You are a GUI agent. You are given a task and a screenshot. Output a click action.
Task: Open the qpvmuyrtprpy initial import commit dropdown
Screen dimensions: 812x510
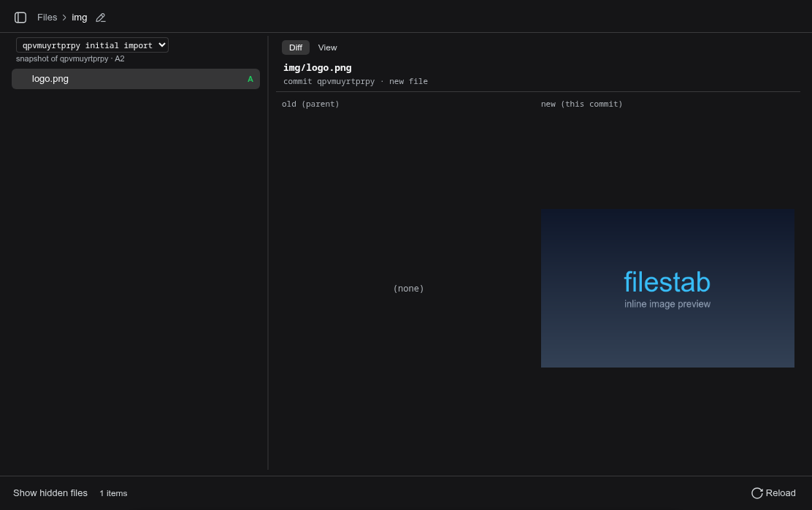tap(92, 45)
